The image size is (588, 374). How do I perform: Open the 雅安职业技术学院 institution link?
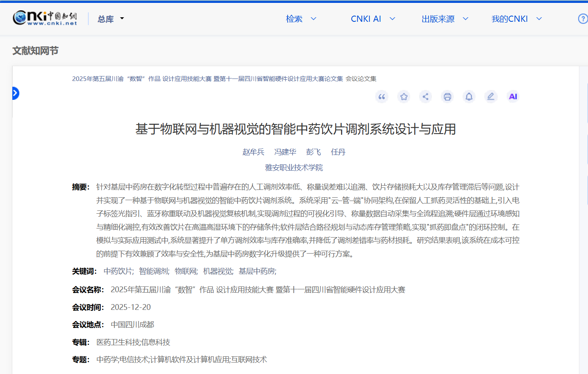pos(294,168)
